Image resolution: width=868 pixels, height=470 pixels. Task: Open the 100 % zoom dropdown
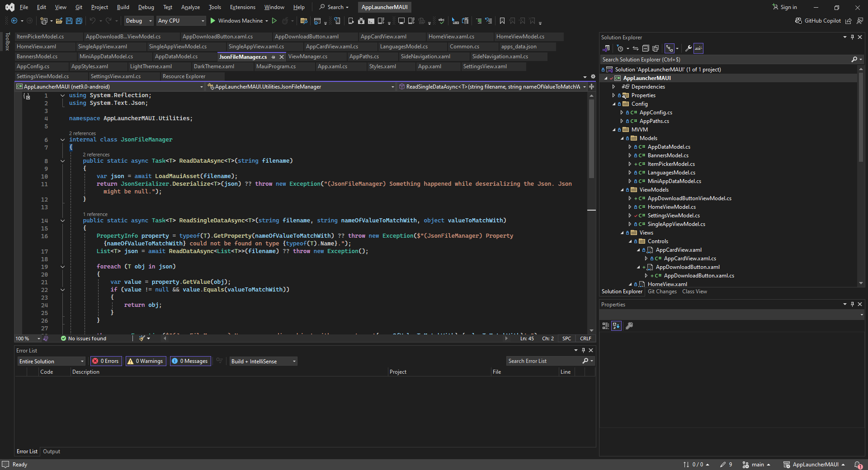click(x=28, y=338)
